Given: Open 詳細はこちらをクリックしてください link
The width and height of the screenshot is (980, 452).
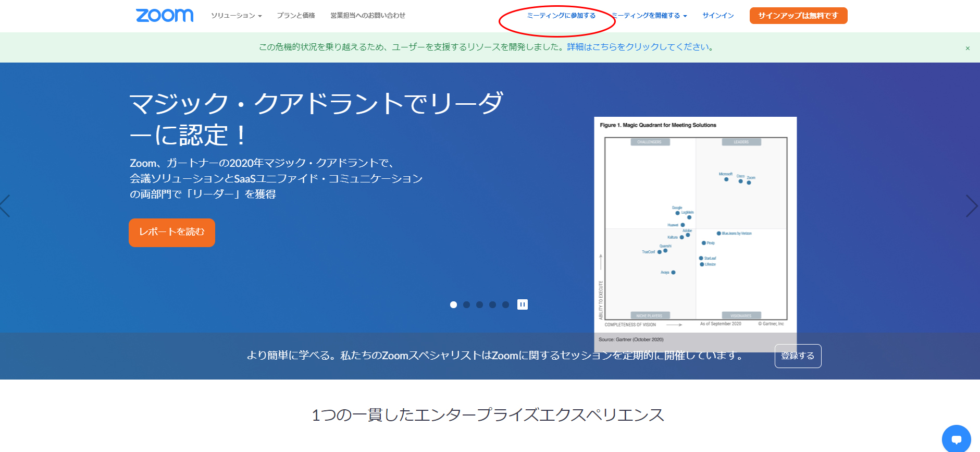Looking at the screenshot, I should click(x=640, y=47).
